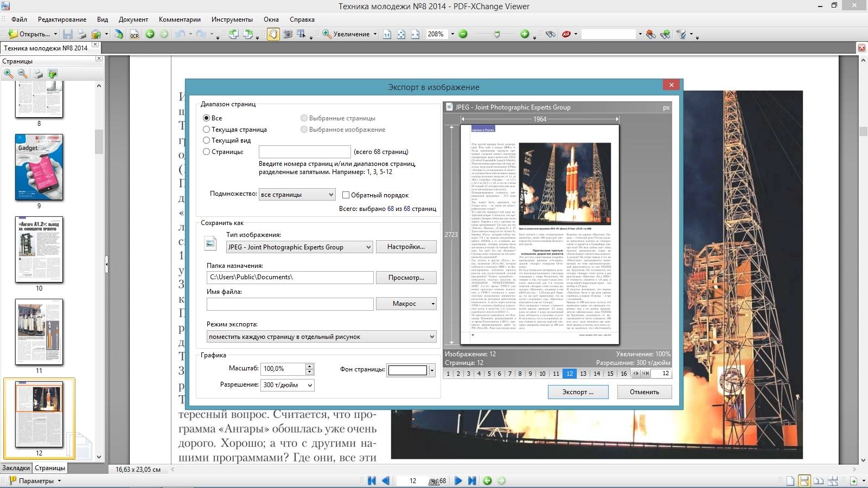Select the Hand tool

click(x=273, y=34)
